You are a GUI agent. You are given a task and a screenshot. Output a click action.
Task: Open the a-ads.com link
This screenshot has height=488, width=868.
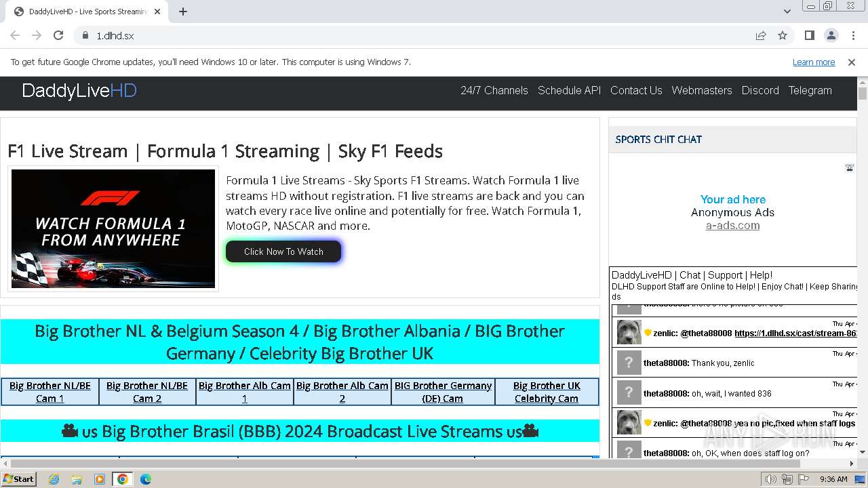pyautogui.click(x=732, y=226)
